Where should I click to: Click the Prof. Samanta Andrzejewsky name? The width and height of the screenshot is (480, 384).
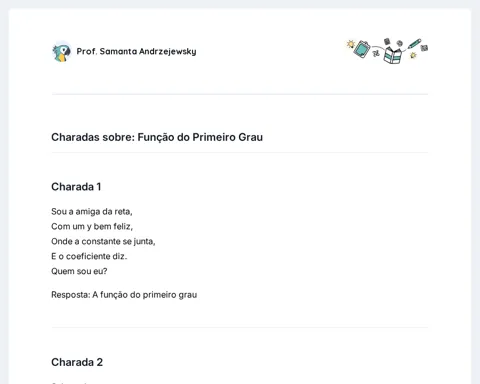point(136,51)
